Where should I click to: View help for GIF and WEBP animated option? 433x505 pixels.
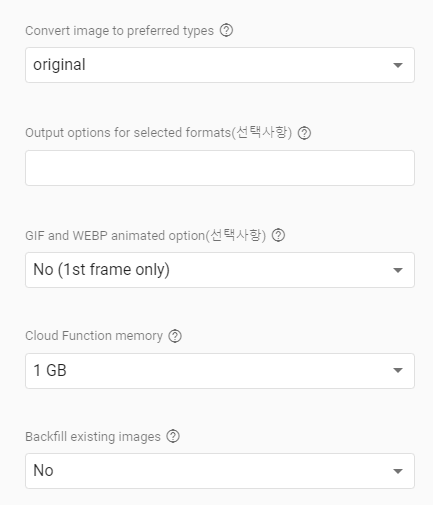278,236
